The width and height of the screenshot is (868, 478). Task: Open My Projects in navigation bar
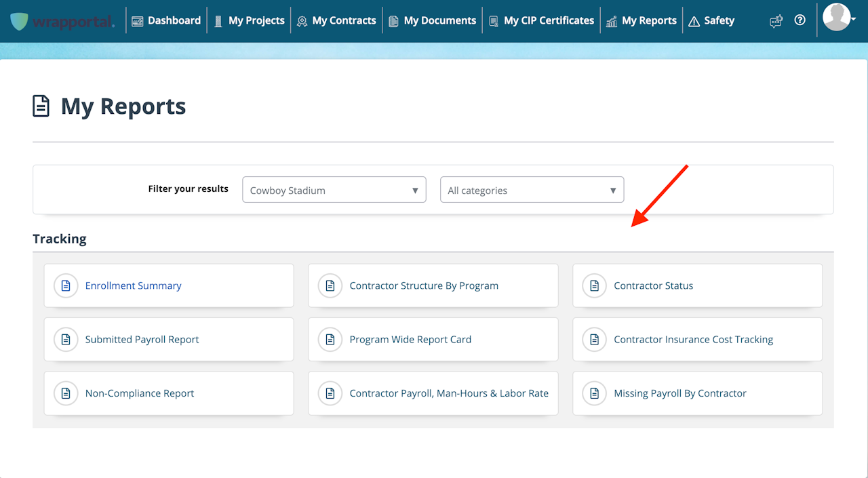point(249,21)
